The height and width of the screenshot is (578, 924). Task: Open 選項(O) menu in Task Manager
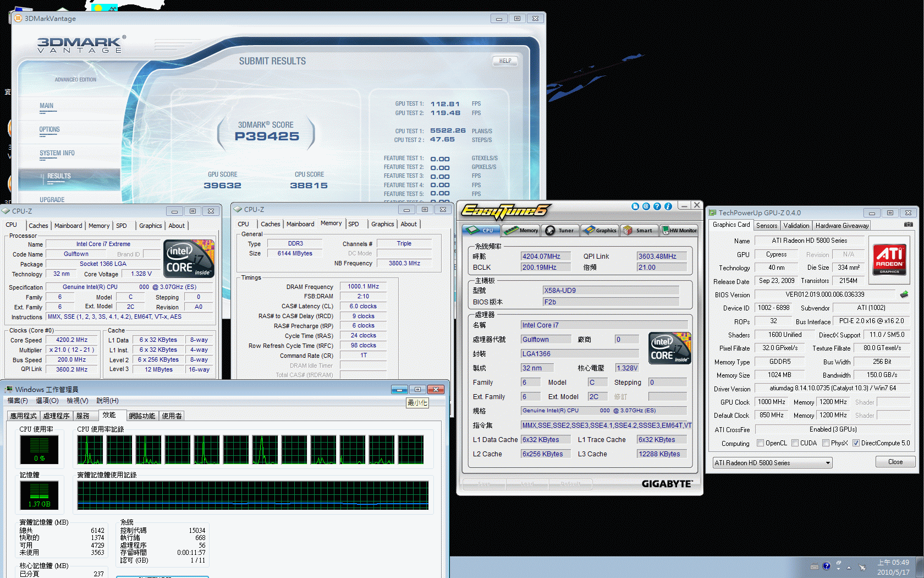tap(47, 401)
